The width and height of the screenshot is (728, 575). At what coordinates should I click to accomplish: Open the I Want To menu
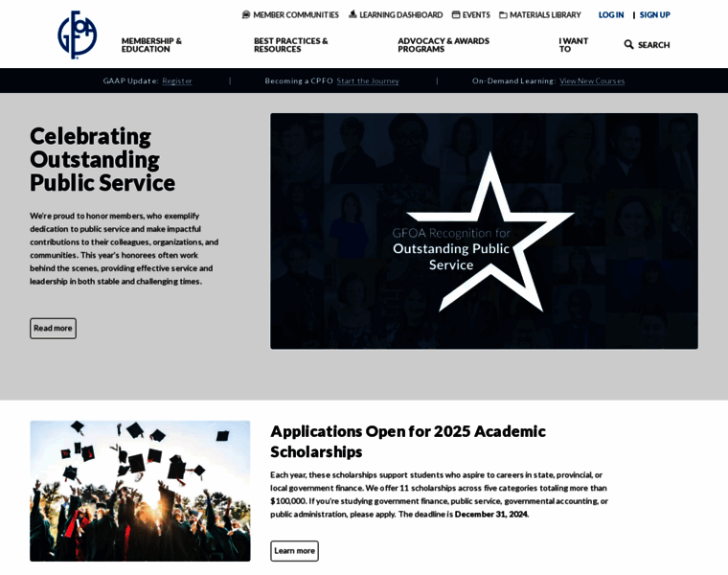point(574,45)
